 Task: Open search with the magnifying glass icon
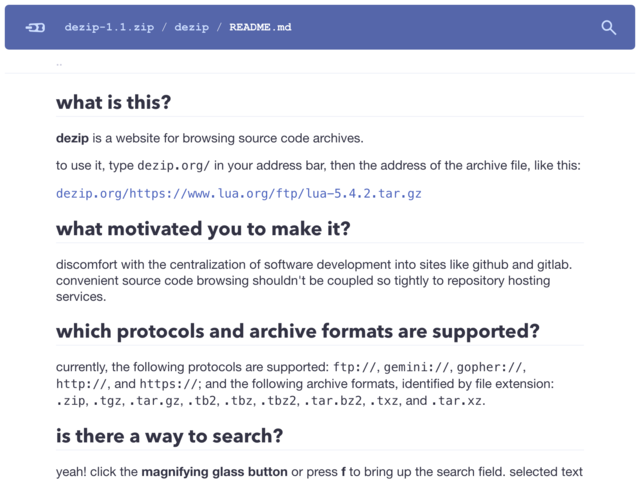pyautogui.click(x=608, y=27)
